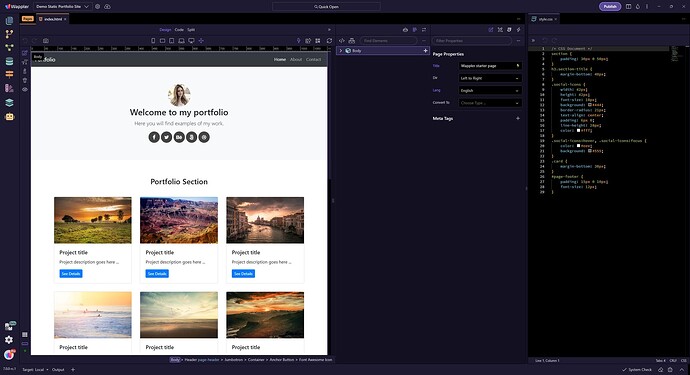Click the first See Details button

point(71,274)
